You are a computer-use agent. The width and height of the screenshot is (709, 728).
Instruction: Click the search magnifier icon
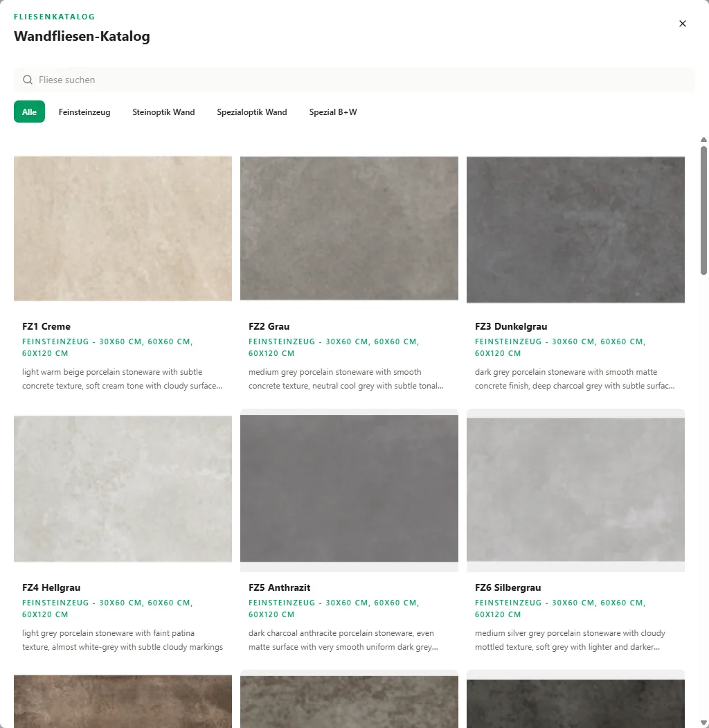tap(28, 80)
